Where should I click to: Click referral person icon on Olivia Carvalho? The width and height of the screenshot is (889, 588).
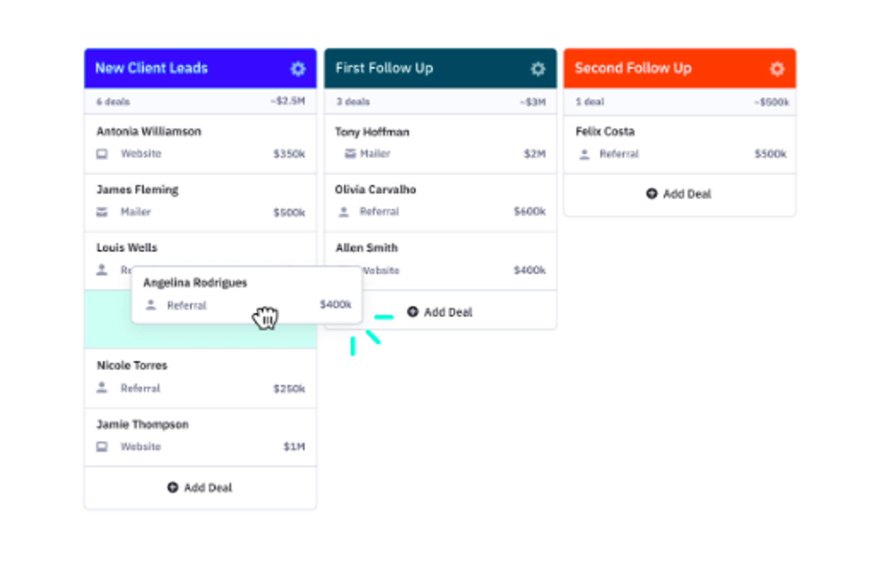pyautogui.click(x=344, y=212)
